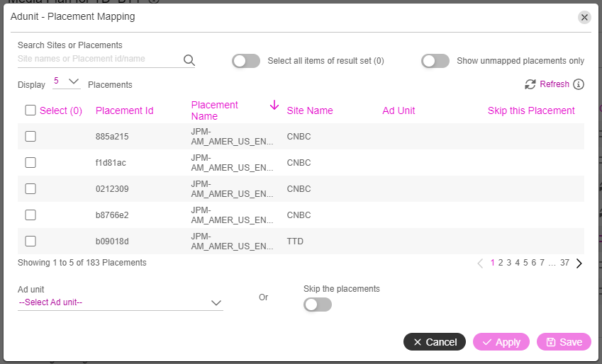Select checkbox for TTD placement b09018d

click(x=30, y=241)
